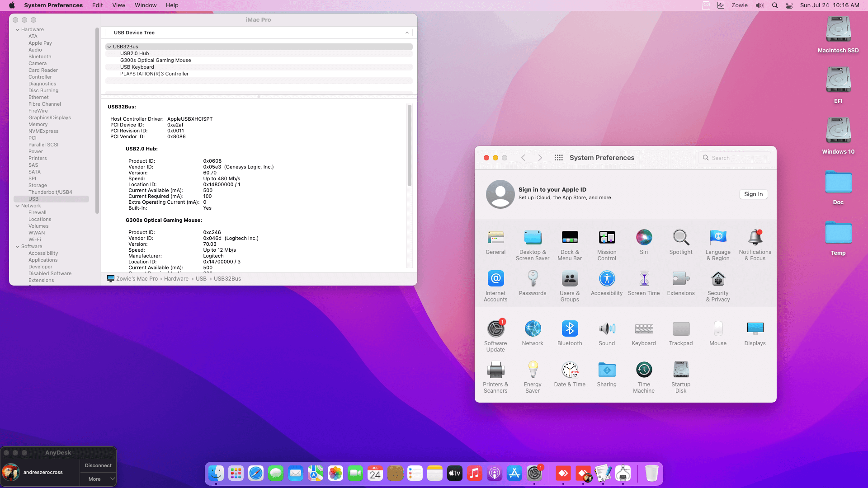
Task: Go forward in System Preferences
Action: [540, 158]
